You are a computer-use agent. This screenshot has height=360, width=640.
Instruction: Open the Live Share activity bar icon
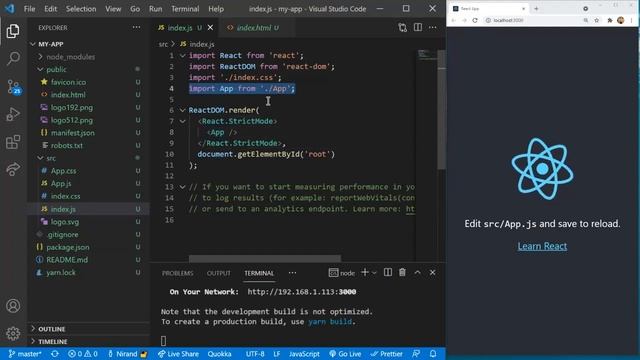13,169
